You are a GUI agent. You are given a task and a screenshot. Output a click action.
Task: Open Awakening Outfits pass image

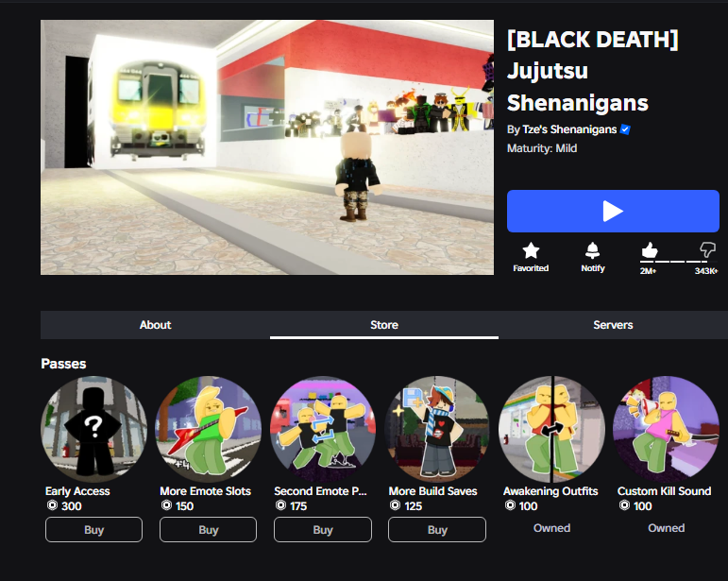[x=551, y=429]
